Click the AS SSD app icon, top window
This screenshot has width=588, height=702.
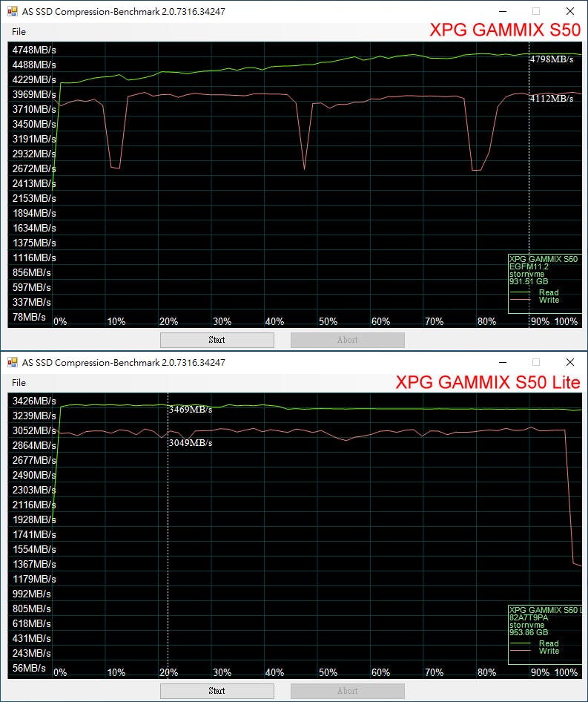(12, 11)
